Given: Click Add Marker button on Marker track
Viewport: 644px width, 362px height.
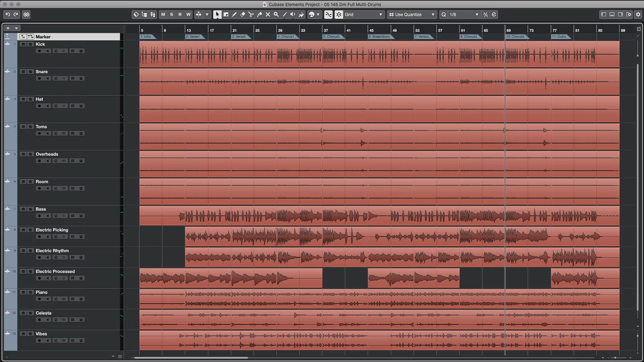Looking at the screenshot, I should pyautogui.click(x=23, y=37).
